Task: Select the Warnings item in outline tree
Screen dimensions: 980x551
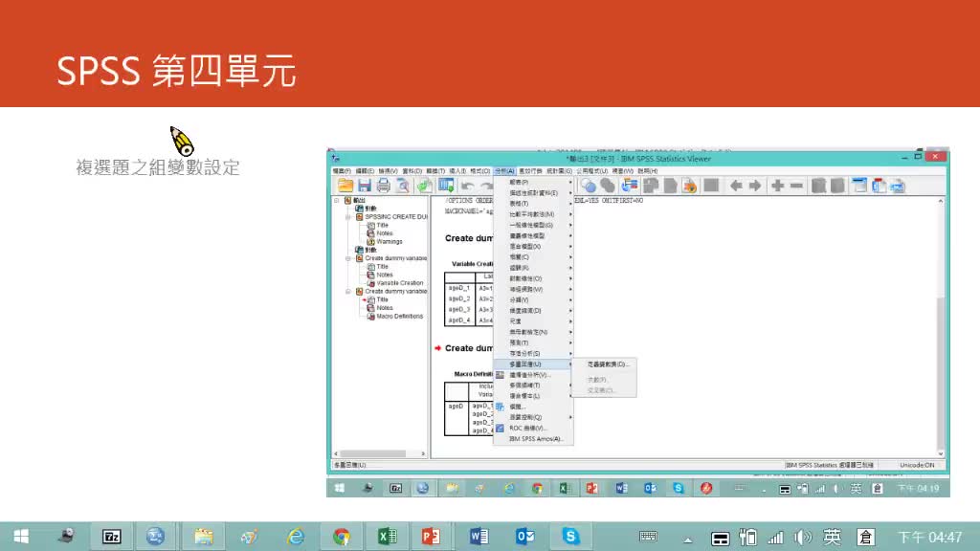Action: [x=390, y=242]
